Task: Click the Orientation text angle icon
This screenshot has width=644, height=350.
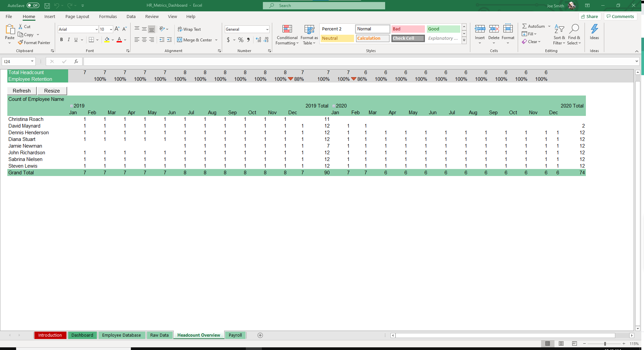Action: [x=162, y=29]
